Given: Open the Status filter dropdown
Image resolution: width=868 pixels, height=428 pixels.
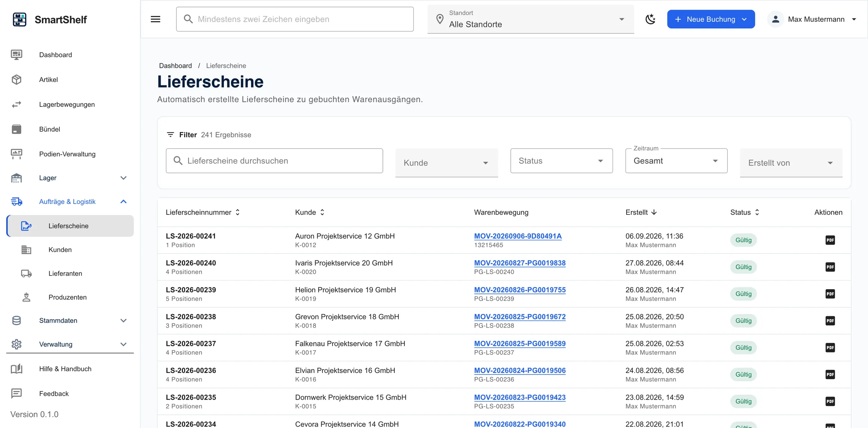Looking at the screenshot, I should [x=561, y=160].
